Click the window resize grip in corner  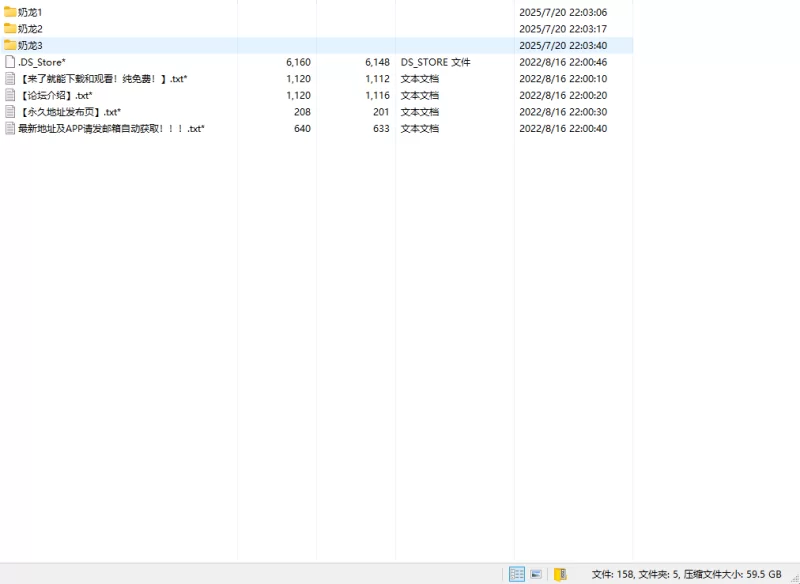coord(794,578)
